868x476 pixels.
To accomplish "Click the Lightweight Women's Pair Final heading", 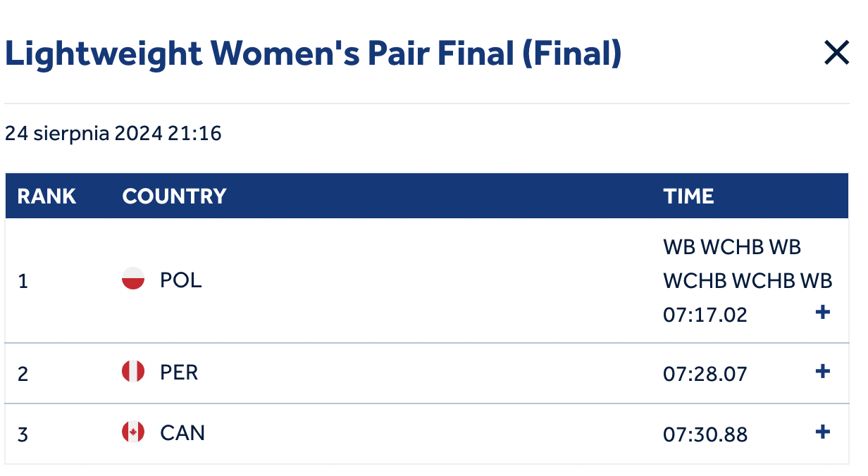I will point(314,54).
